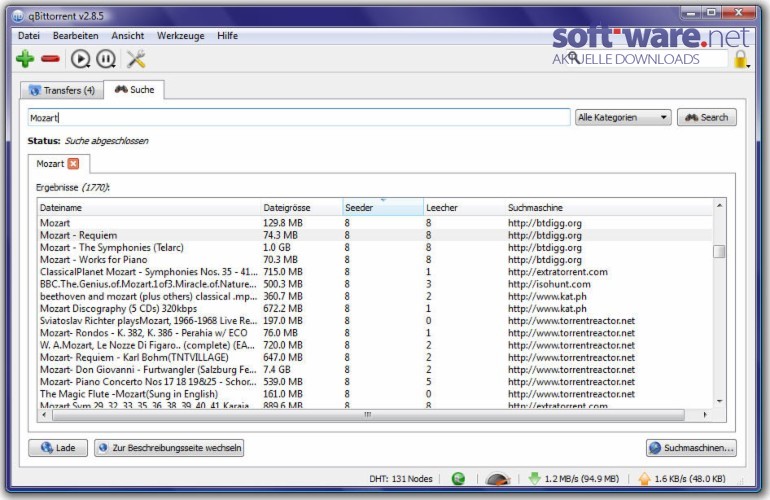Select Mozart- Piano Concerto Nos 17 18 row
Screen dimensions: 770x500
click(375, 382)
